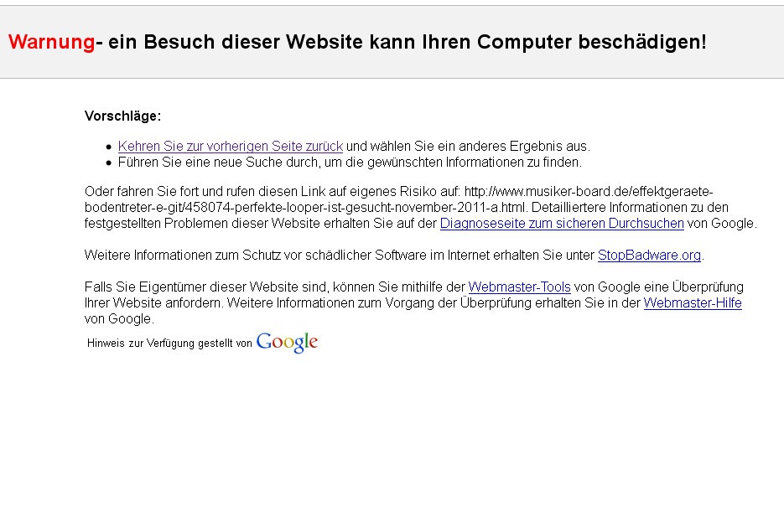784x532 pixels.
Task: Open the 'Diagnoseseite zum sicheren Durchsuchen' link
Action: 562,223
